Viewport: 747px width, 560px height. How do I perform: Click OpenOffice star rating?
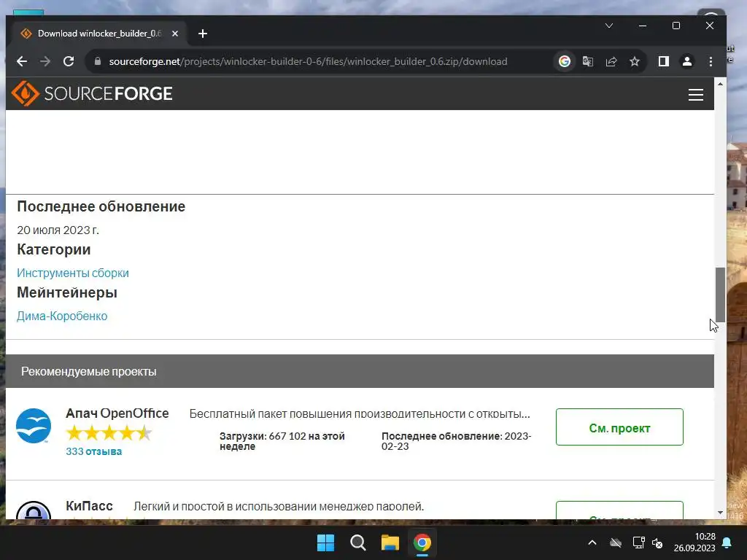[x=109, y=433]
